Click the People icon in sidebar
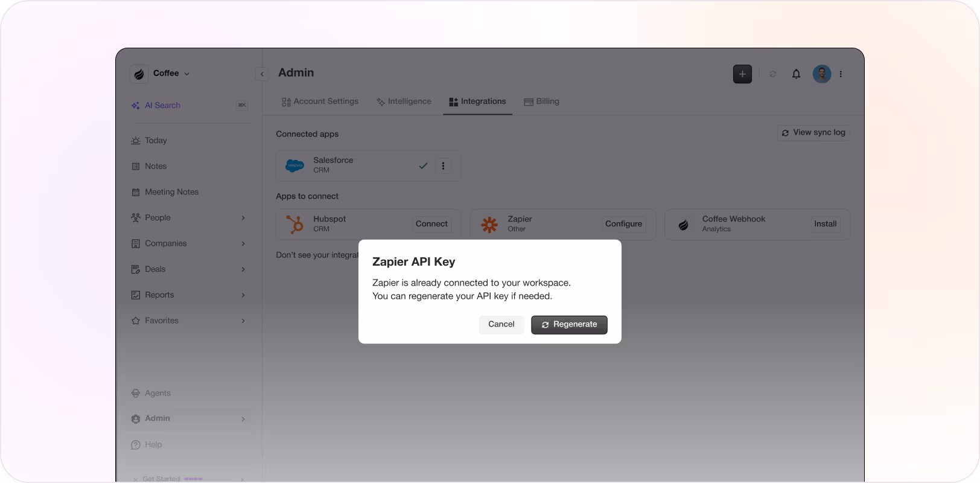 click(136, 218)
